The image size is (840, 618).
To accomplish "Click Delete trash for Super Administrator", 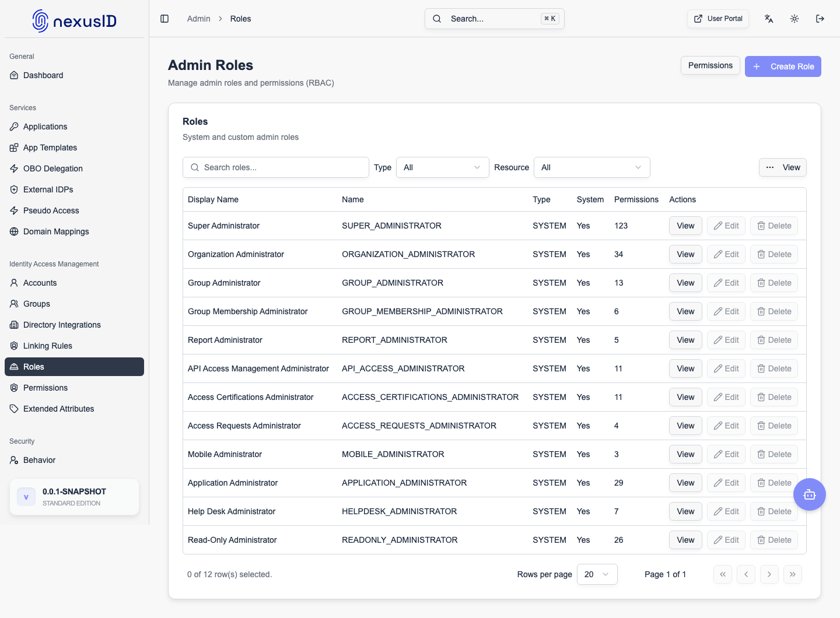I will point(774,226).
